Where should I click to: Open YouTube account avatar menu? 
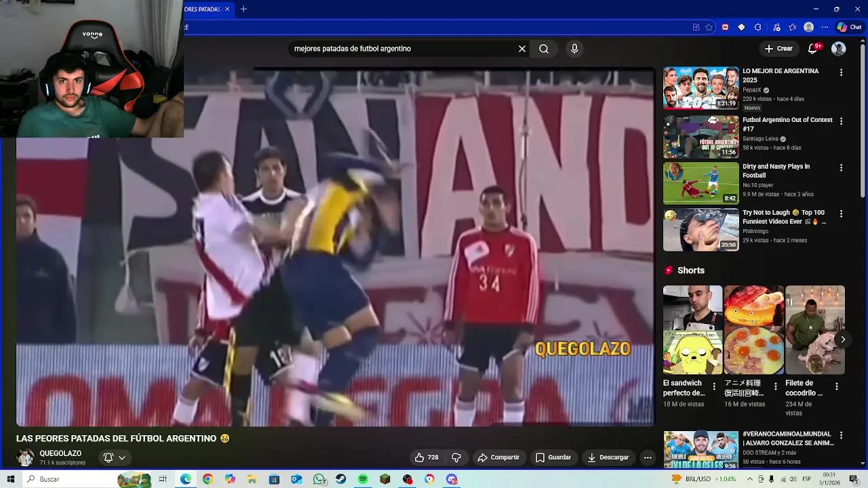coord(839,49)
